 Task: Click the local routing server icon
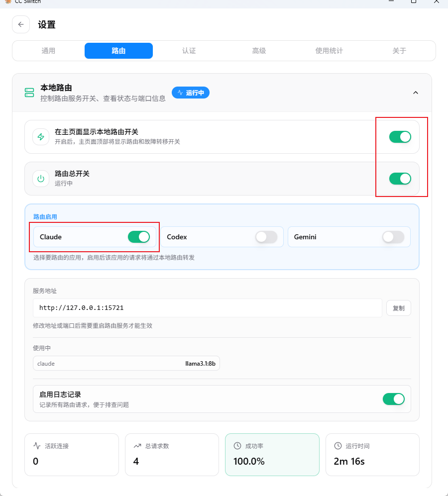(x=29, y=93)
